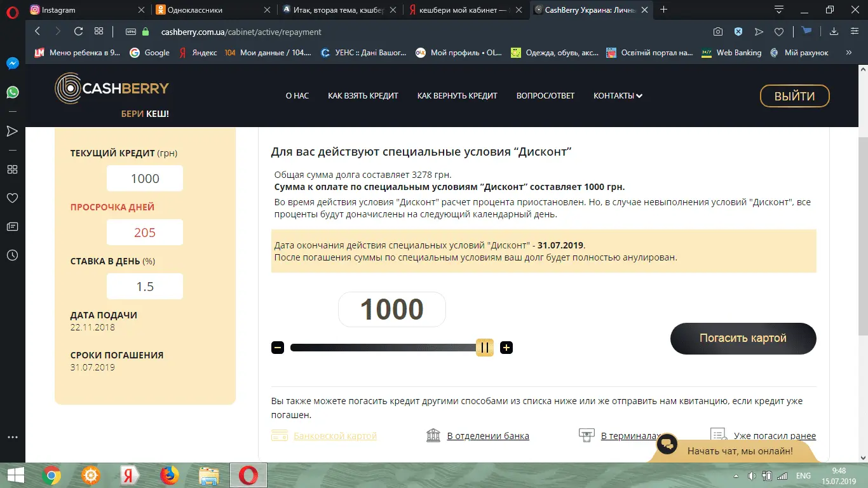This screenshot has height=488, width=868.
Task: Switch to the Одноклассники browser tab
Action: (213, 10)
